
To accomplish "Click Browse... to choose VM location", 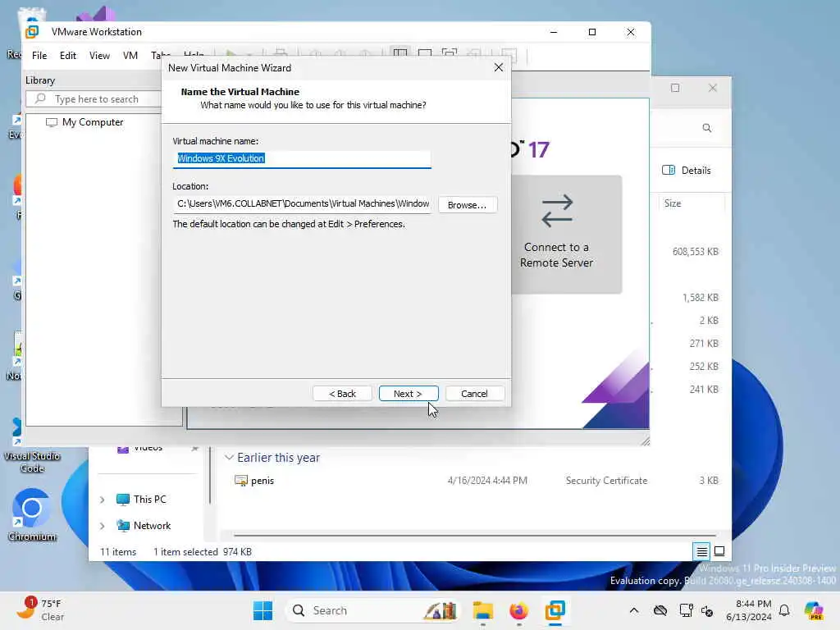I will tap(467, 205).
